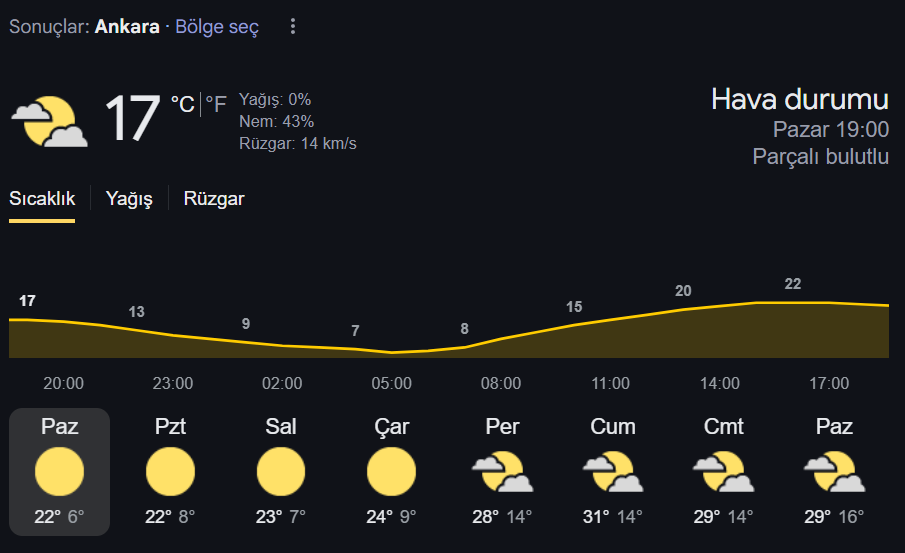Switch to the Yağış tab
The height and width of the screenshot is (553, 905).
(129, 199)
